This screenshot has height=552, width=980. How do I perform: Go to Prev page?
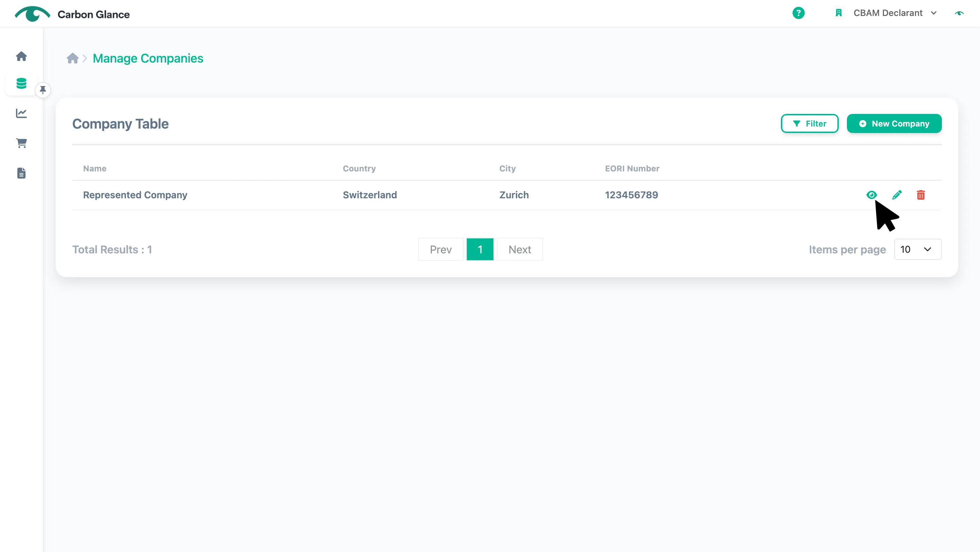pyautogui.click(x=441, y=249)
